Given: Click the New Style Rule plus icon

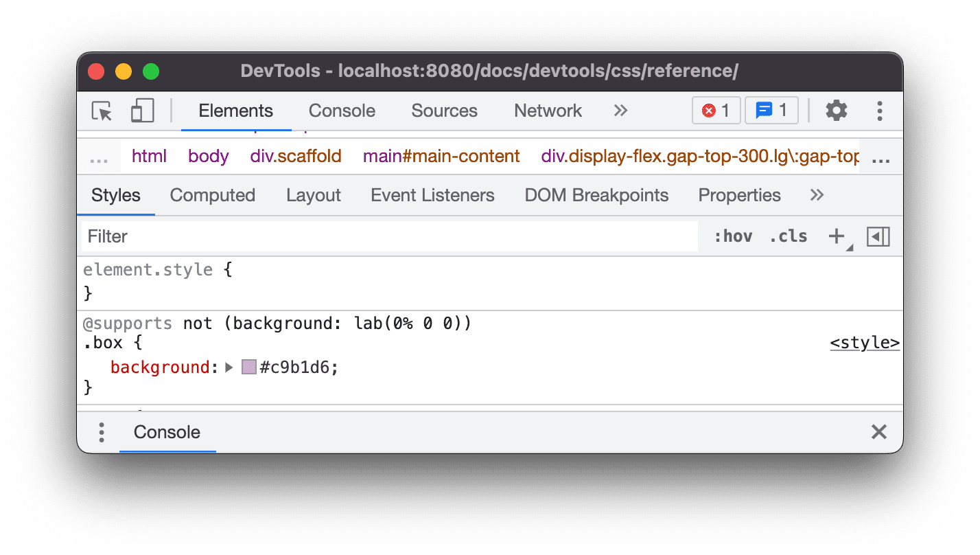Looking at the screenshot, I should [x=837, y=236].
